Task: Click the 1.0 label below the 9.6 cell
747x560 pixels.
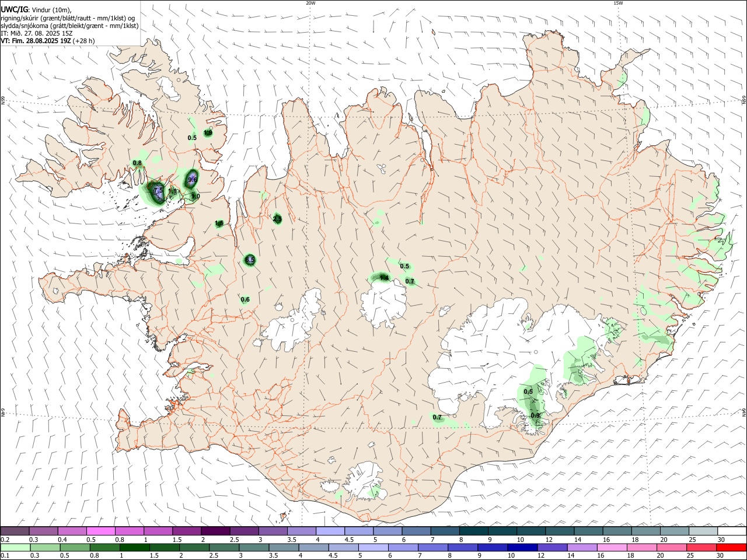Action: tap(196, 197)
